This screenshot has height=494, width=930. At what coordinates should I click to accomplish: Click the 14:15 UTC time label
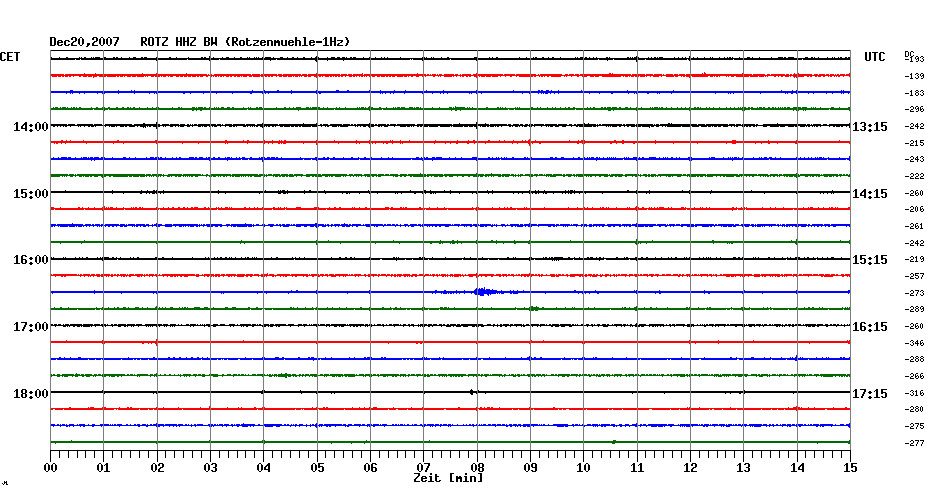tap(870, 193)
